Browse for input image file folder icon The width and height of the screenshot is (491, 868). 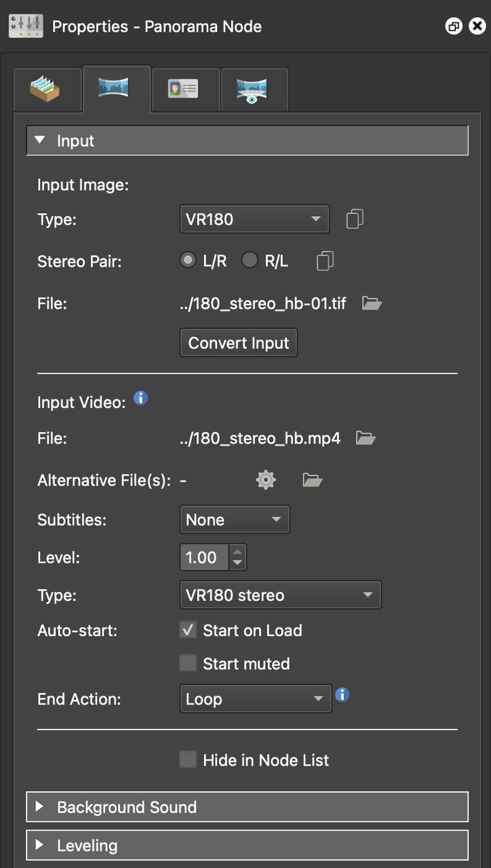click(372, 303)
